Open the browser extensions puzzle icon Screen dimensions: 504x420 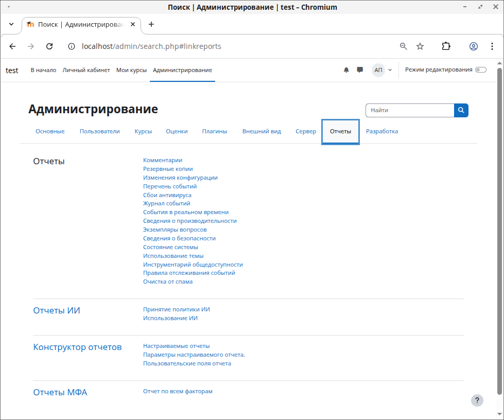[x=446, y=46]
